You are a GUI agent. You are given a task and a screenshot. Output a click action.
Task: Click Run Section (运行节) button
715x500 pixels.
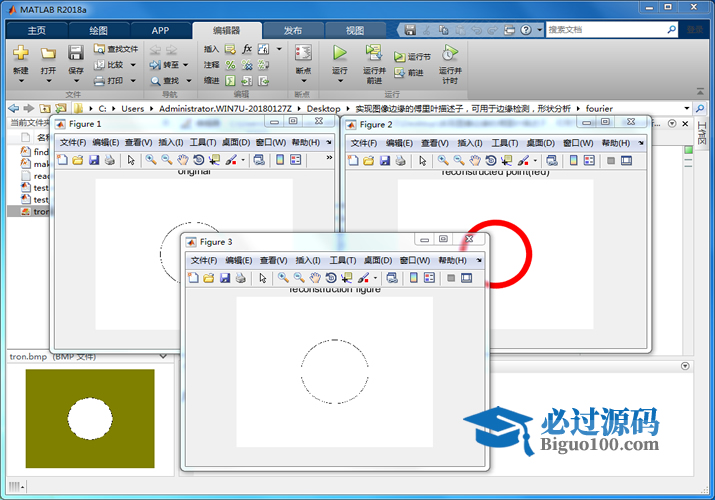click(x=412, y=57)
